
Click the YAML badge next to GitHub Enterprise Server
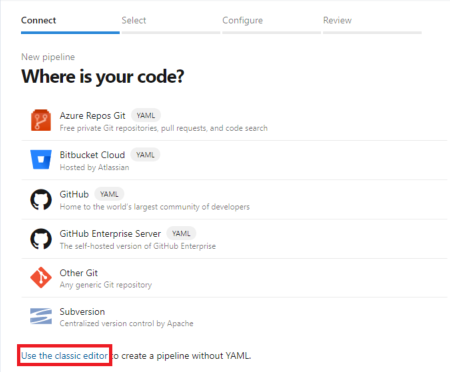coord(181,234)
